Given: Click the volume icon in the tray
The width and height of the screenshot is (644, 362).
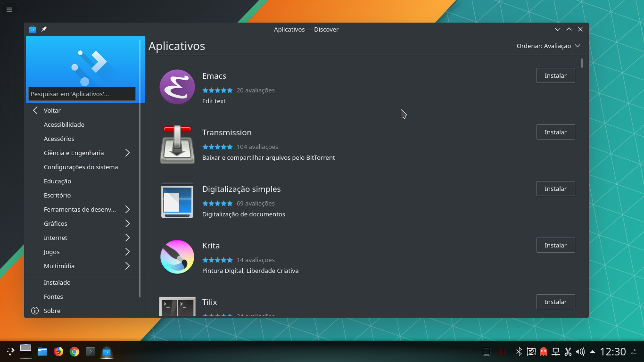Looking at the screenshot, I should pos(580,351).
